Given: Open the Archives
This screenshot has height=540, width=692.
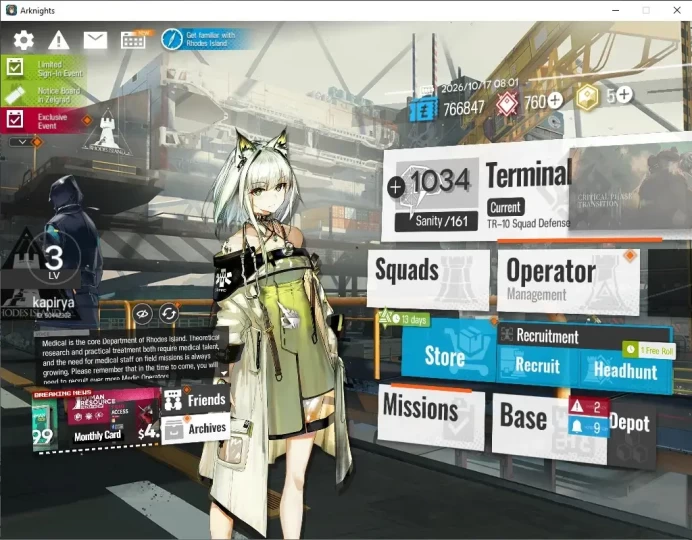Looking at the screenshot, I should click(195, 428).
